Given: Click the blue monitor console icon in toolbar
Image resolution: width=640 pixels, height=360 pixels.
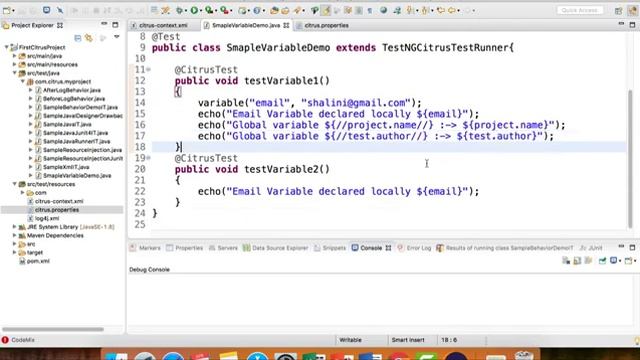Looking at the screenshot, I should point(47,10).
